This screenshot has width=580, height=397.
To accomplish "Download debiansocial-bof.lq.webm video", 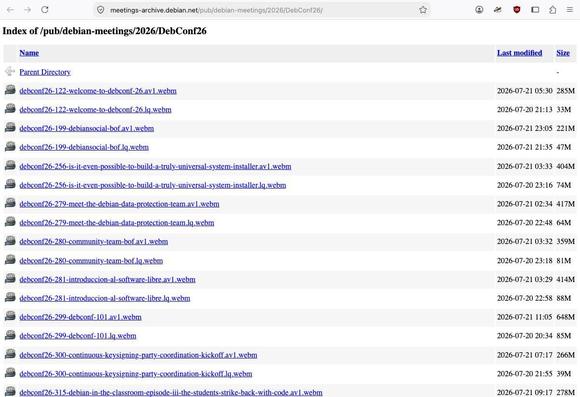I will pyautogui.click(x=84, y=147).
